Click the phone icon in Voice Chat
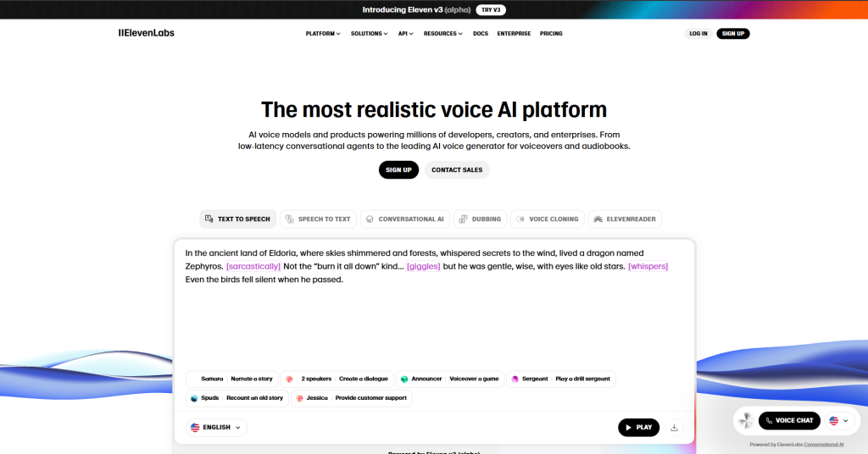This screenshot has height=454, width=868. click(769, 421)
